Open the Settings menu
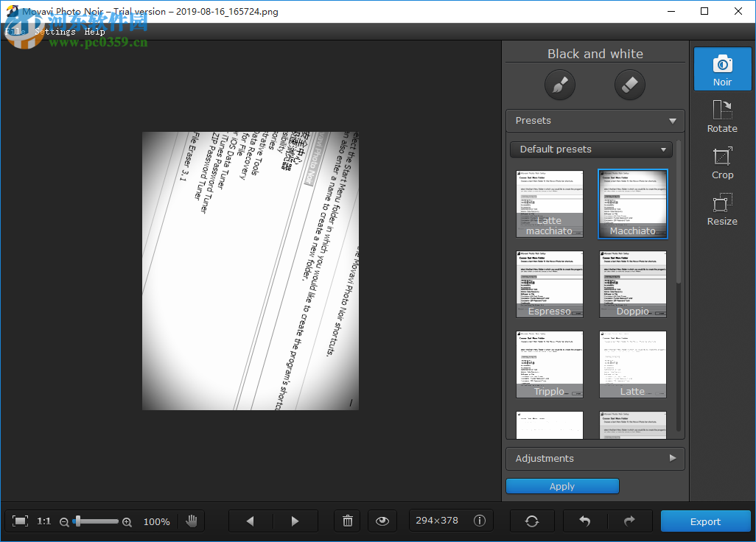 [55, 31]
